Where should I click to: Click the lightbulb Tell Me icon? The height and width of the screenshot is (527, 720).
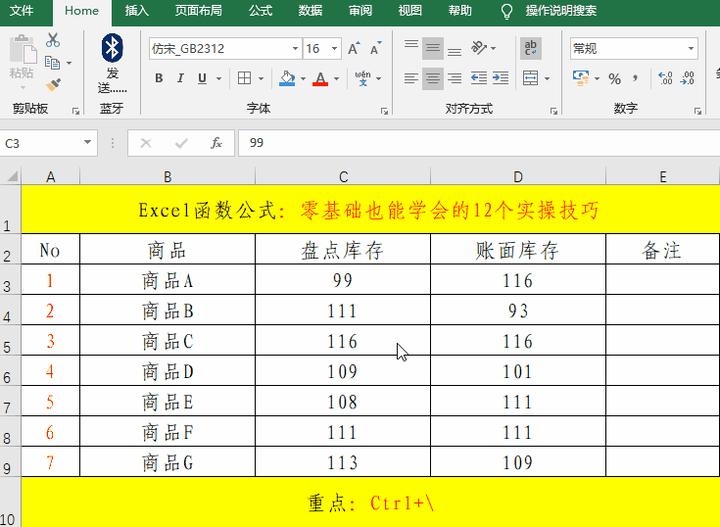pos(506,11)
